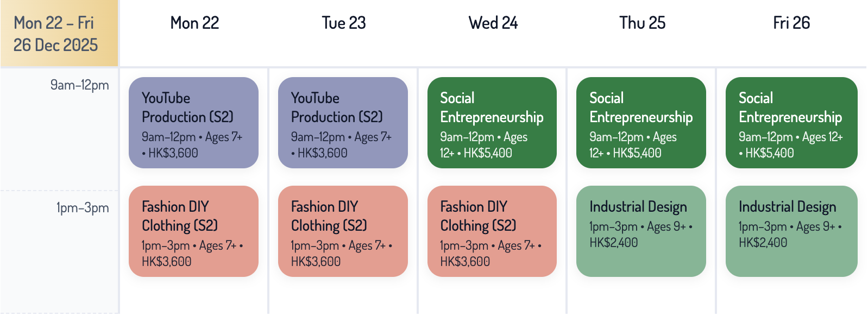Open Wednesday's Fashion DIY Clothing (S2) card
Viewport: 868px width, 316px height.
point(492,231)
